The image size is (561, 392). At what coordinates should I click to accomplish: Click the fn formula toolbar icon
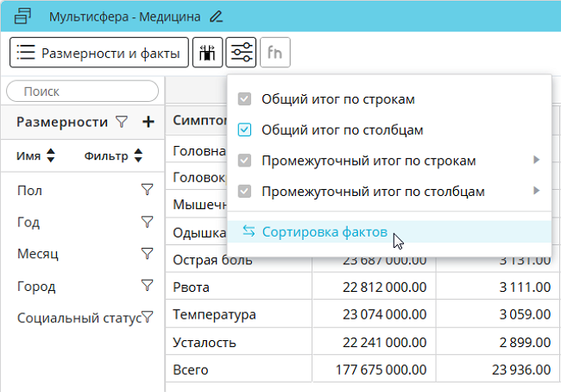point(275,53)
